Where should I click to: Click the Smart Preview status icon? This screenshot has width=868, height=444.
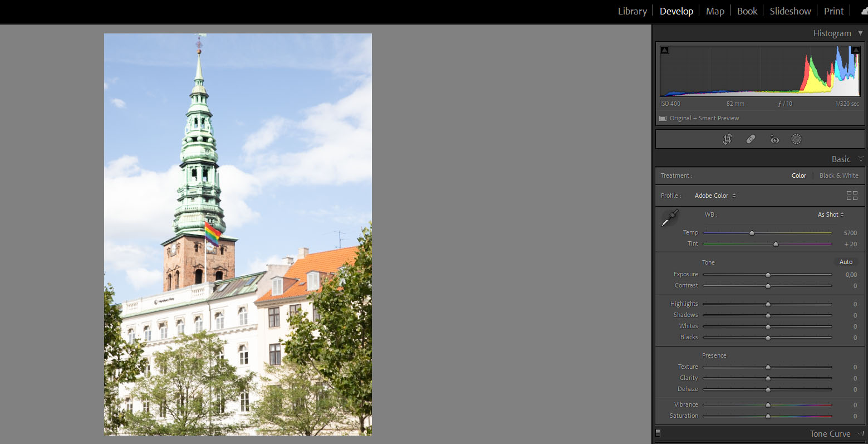click(663, 118)
